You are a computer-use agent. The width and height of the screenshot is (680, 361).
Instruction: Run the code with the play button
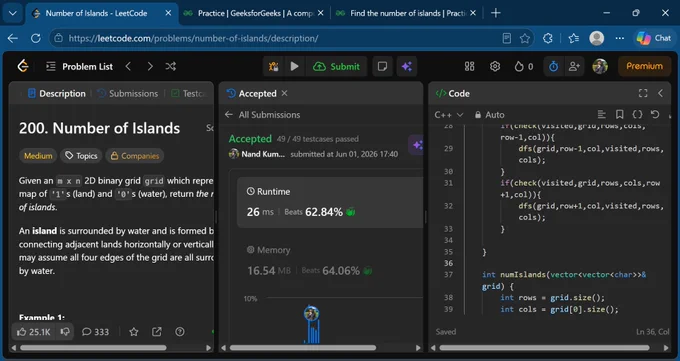294,66
